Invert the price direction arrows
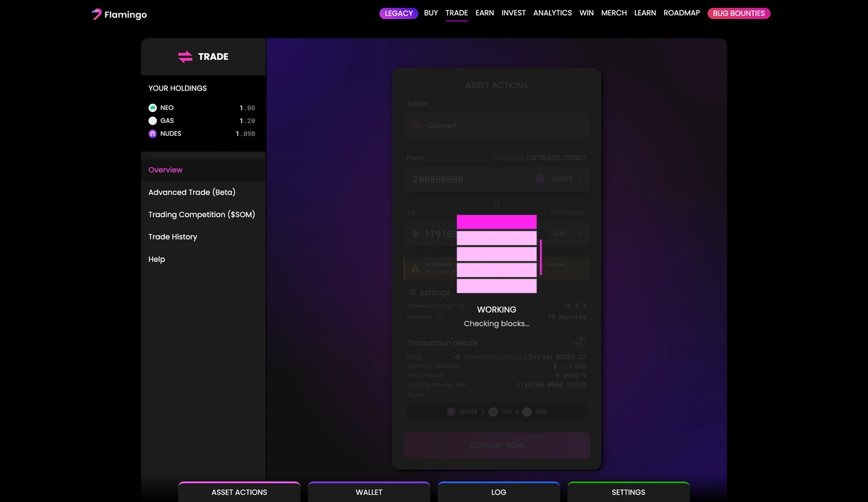868x502 pixels. pos(583,357)
